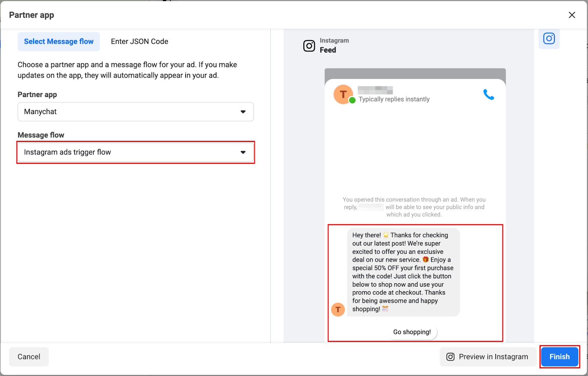Click the Feed placement label
Viewport: 588px width, 376px height.
(x=328, y=50)
